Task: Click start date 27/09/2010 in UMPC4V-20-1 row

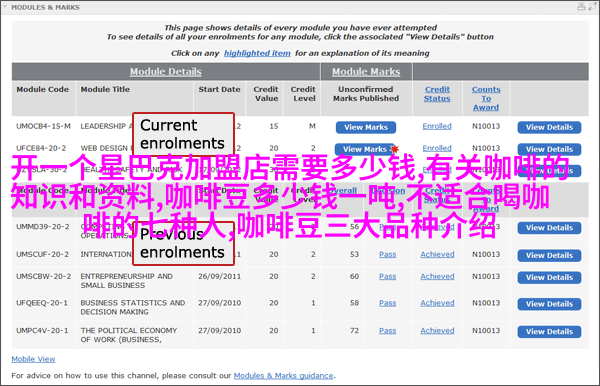Action: pyautogui.click(x=219, y=331)
